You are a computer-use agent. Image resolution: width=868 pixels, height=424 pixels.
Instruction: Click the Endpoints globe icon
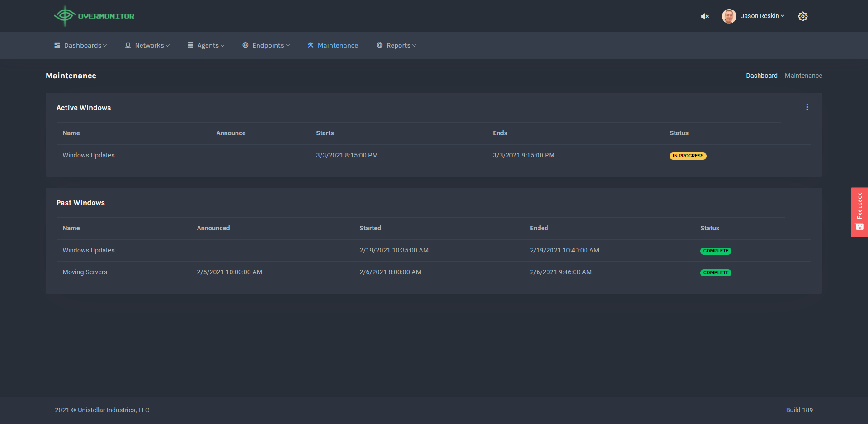(245, 45)
